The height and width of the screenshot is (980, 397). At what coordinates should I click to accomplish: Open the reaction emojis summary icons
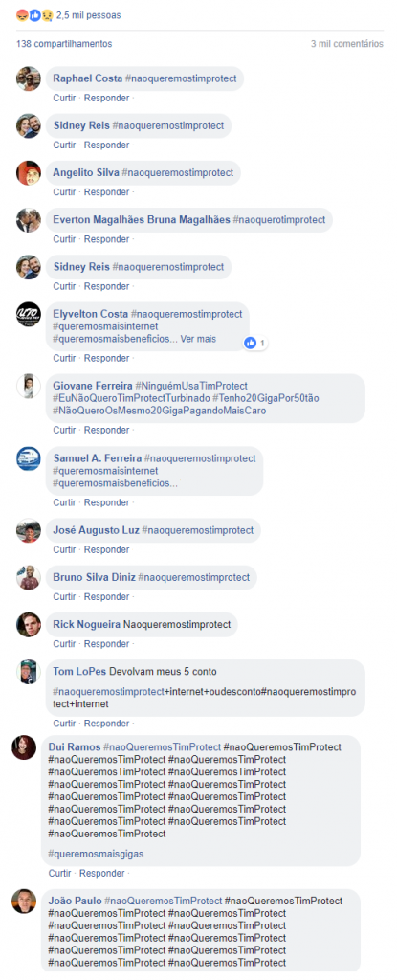[x=33, y=15]
